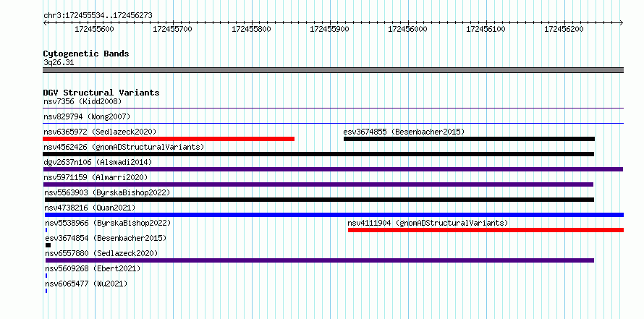Click the red nsv4111904 variant bar
The width and height of the screenshot is (644, 319).
point(486,230)
